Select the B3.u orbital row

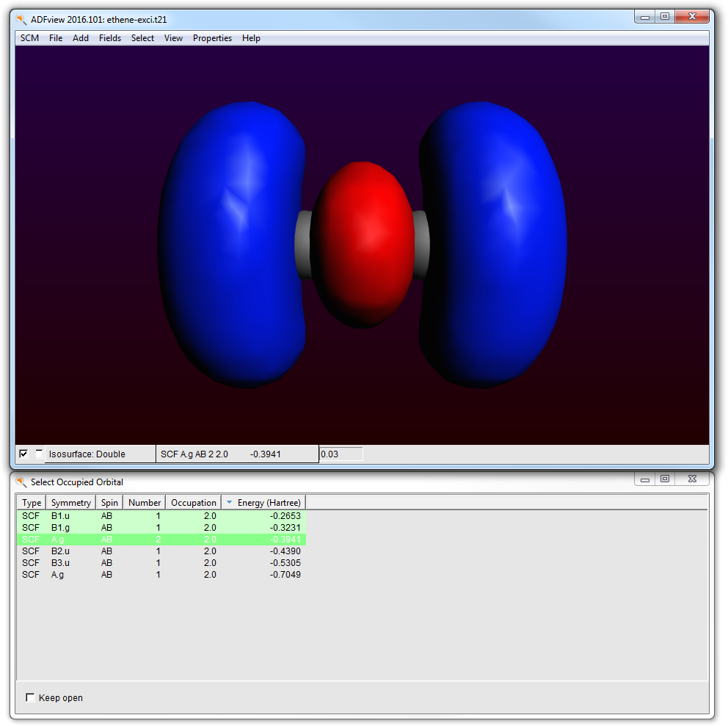[161, 562]
